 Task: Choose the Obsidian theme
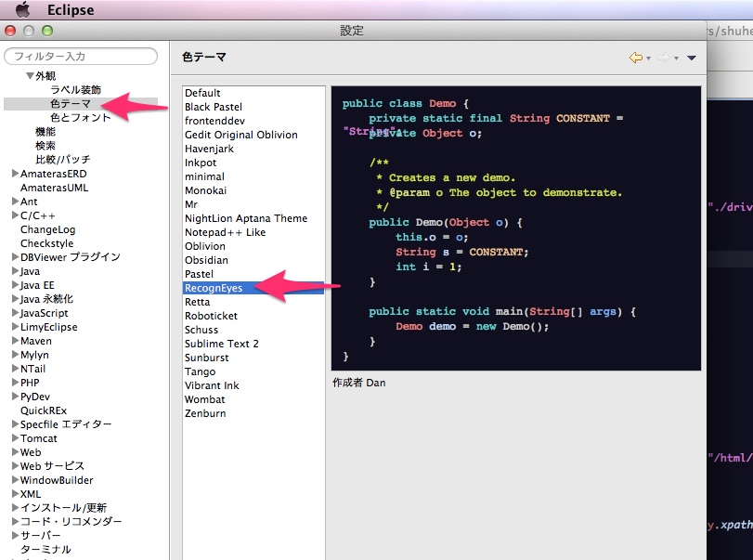tap(206, 260)
